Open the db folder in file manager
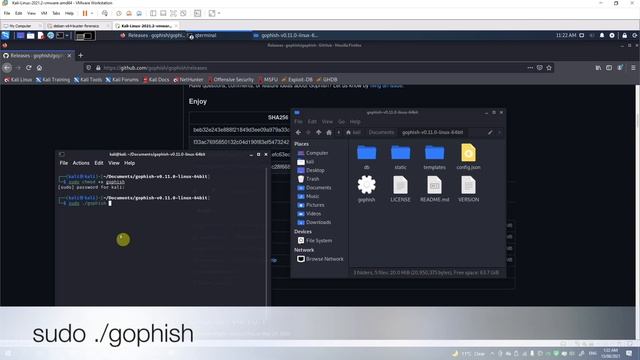The width and height of the screenshot is (640, 360). [x=367, y=156]
